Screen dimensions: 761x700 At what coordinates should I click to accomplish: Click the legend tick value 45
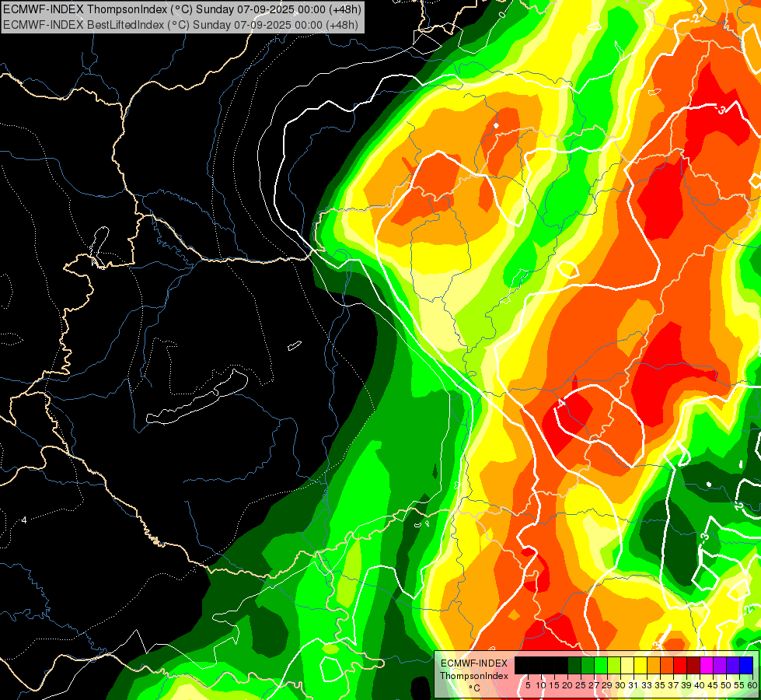coord(713,685)
